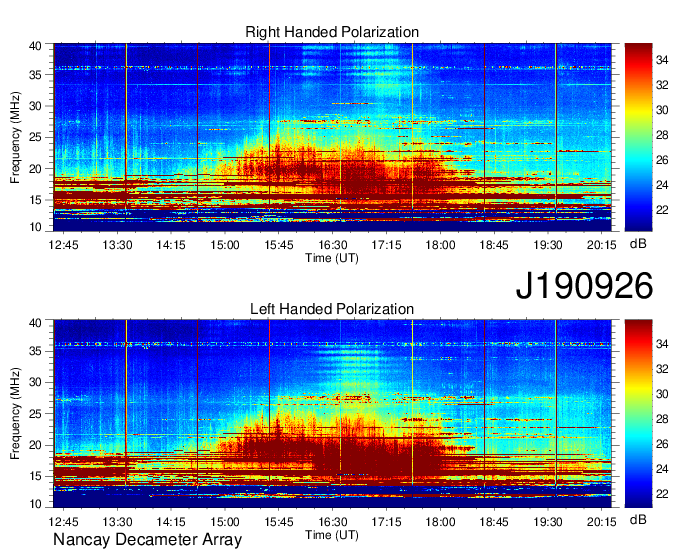Select the J190926 observation label
This screenshot has width=680, height=552.
[x=584, y=286]
